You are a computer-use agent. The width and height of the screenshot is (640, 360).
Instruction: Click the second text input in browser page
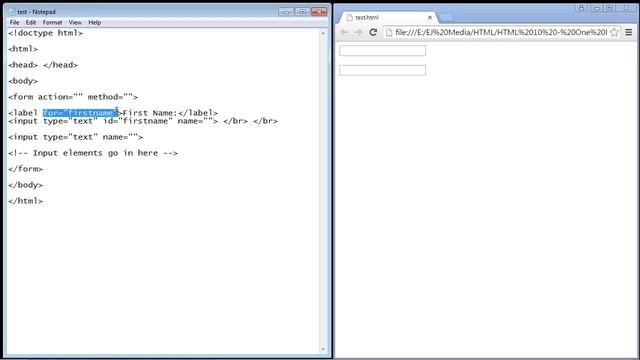(382, 70)
